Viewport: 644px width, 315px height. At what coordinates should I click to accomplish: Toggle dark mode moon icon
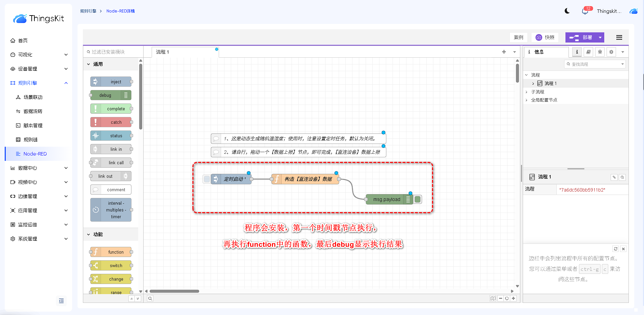click(567, 11)
